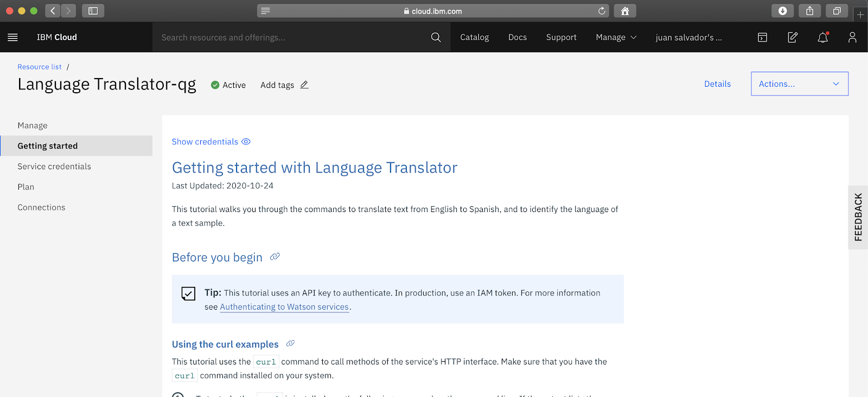The width and height of the screenshot is (868, 397).
Task: Click the IBM Cloud logo text
Action: click(x=57, y=37)
